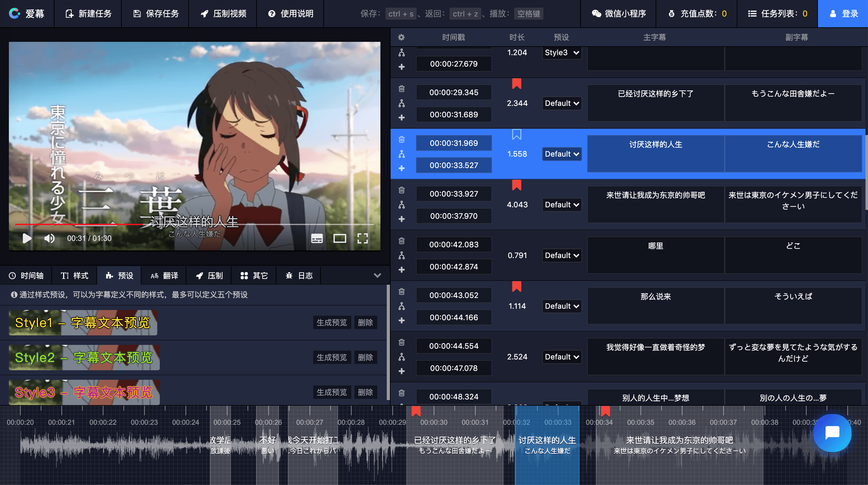Toggle bookmark on 讨厌这样的人生 row
868x485 pixels.
coord(516,134)
